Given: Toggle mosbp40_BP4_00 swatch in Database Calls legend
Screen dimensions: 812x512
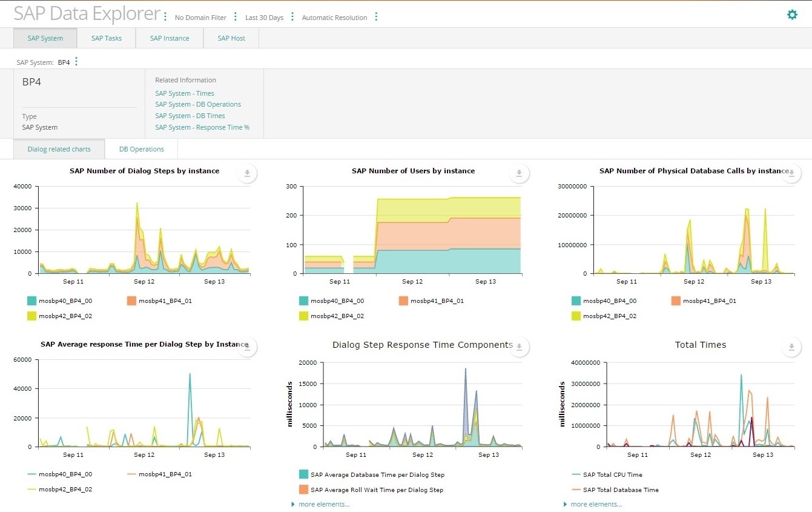Looking at the screenshot, I should (576, 301).
